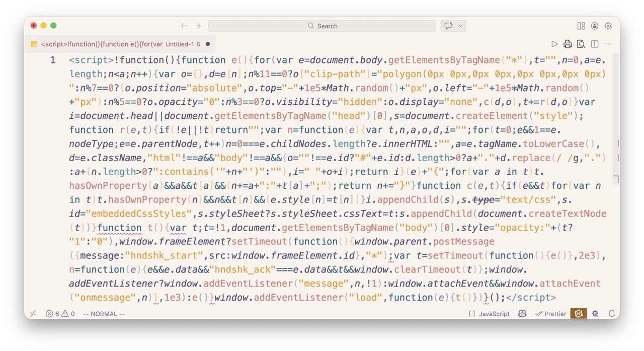Expand the chat dropdown arrow
644x351 pixels.
[460, 26]
